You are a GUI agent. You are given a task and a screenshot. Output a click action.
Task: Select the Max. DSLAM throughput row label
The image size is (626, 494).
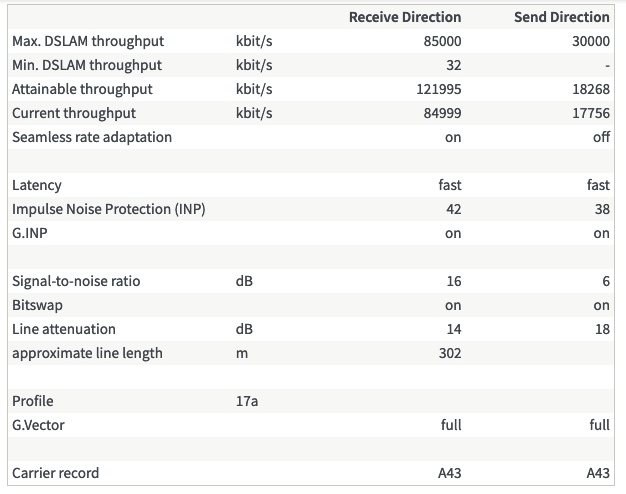click(88, 41)
